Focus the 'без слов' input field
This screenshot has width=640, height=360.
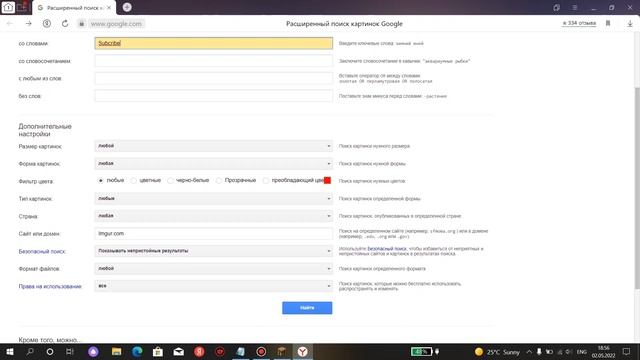tap(213, 96)
